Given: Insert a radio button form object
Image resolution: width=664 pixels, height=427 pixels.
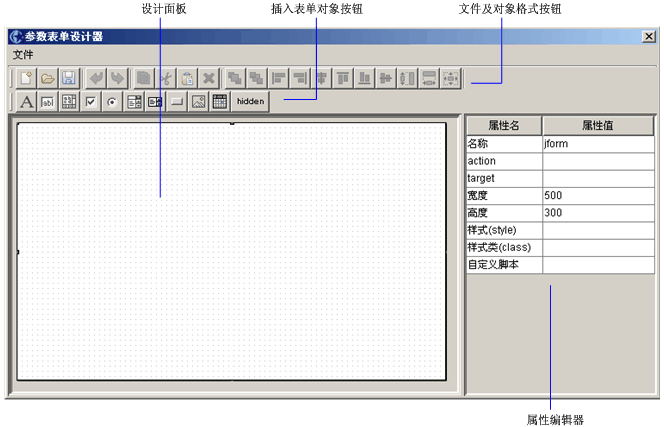Looking at the screenshot, I should [112, 102].
